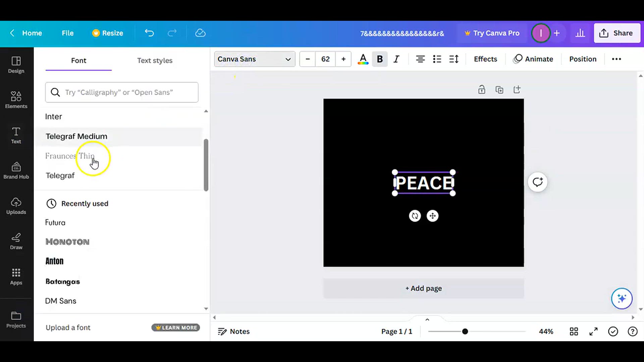
Task: Switch to Text styles tab
Action: tap(155, 60)
